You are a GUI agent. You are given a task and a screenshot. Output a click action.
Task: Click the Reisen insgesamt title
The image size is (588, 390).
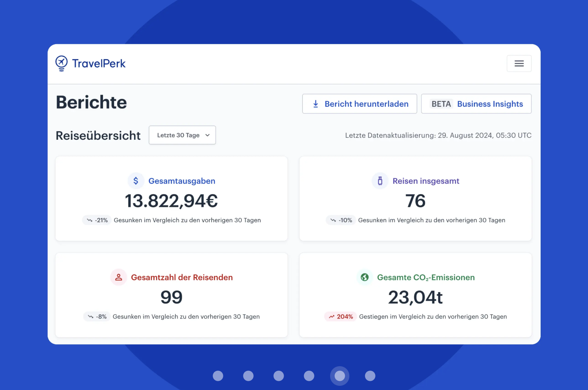coord(426,181)
